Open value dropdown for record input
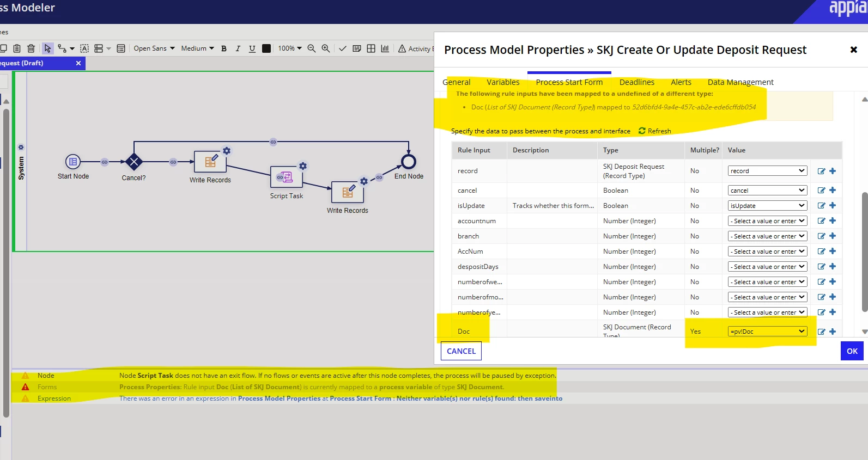The width and height of the screenshot is (868, 460). click(767, 171)
